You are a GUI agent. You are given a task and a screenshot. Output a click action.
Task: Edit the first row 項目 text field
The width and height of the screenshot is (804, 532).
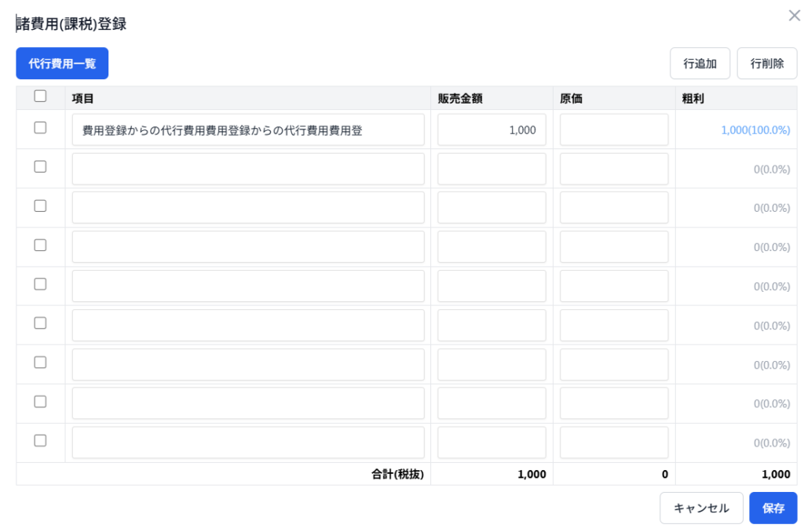click(248, 129)
